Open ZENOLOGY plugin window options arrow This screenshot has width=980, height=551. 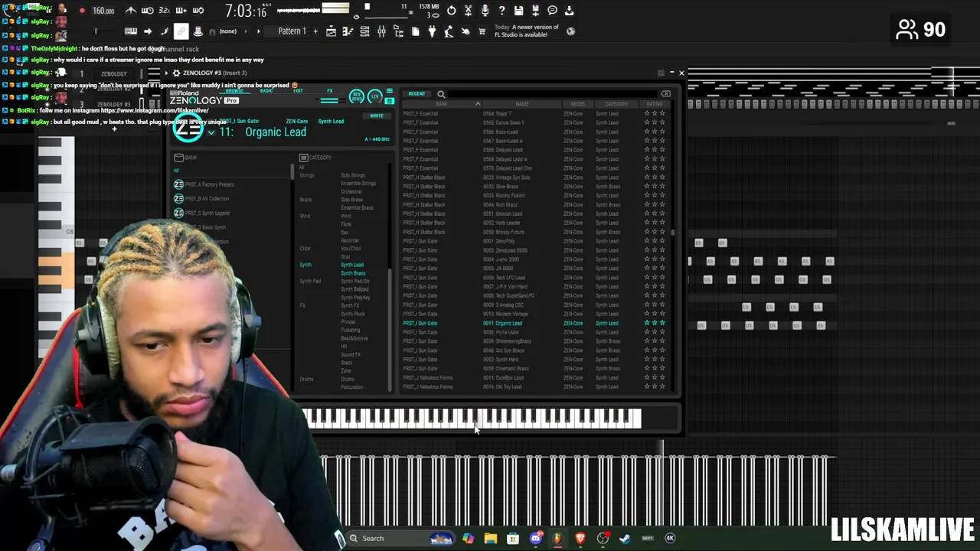click(166, 73)
